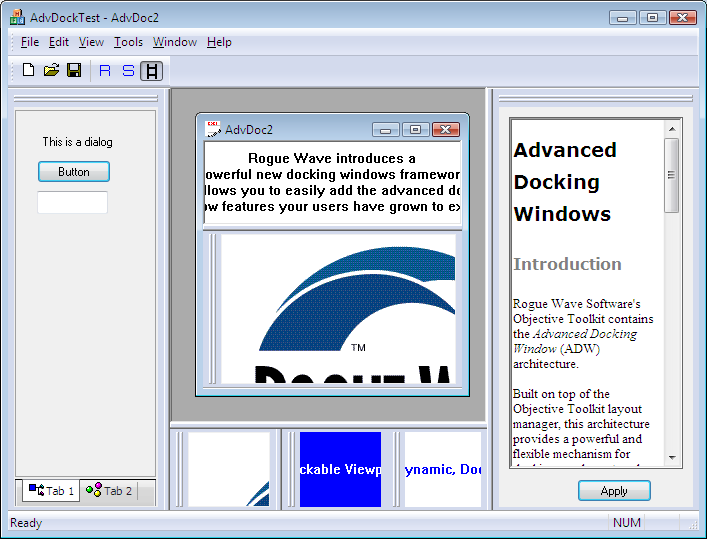Open the Help menu

[x=219, y=42]
